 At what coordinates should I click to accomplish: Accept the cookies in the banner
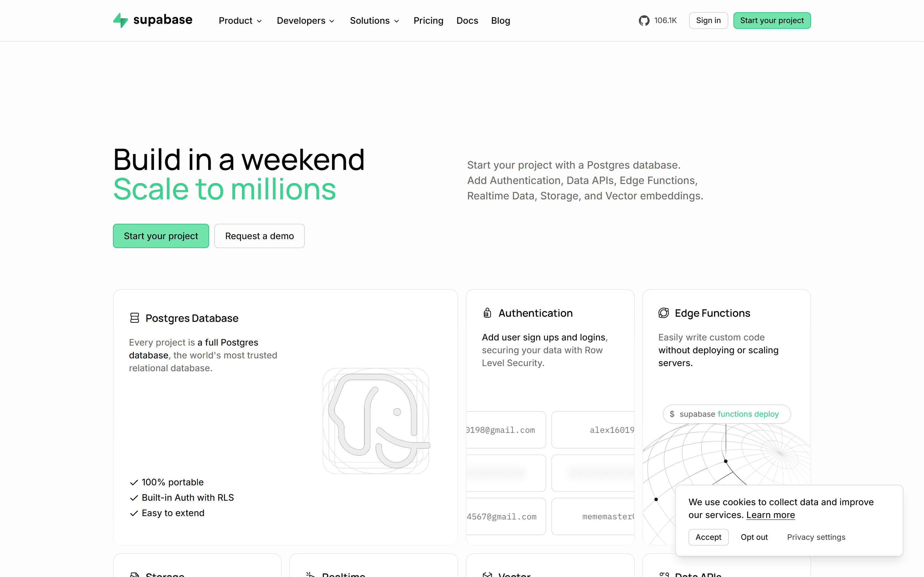(x=708, y=537)
